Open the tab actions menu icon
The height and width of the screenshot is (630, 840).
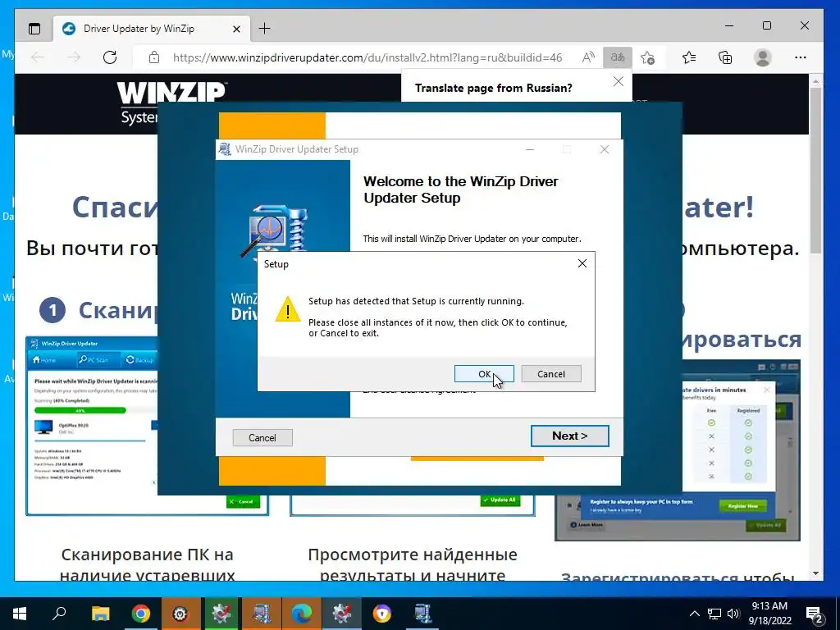tap(34, 29)
